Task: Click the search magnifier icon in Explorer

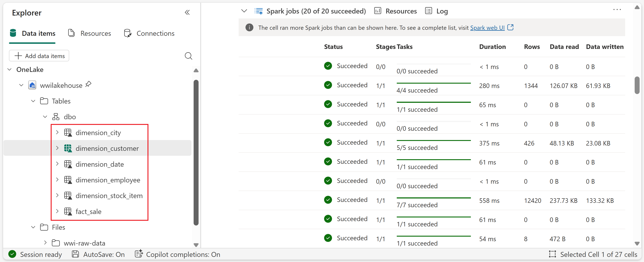Action: 188,56
